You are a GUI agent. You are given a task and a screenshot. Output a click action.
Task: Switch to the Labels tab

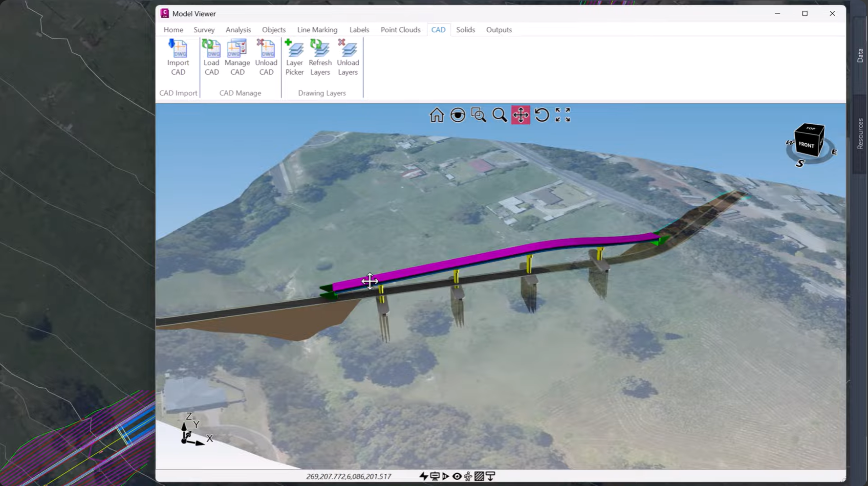[359, 30]
